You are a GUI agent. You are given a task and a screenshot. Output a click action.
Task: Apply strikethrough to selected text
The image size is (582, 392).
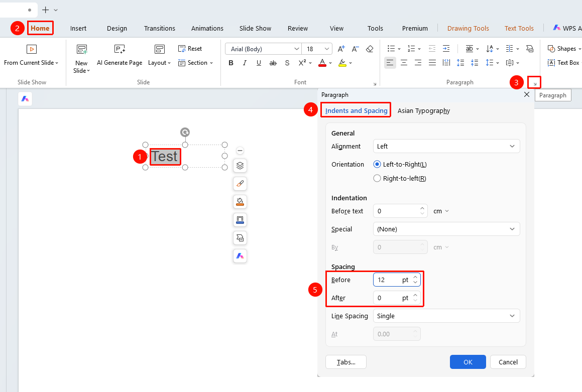[x=273, y=63]
